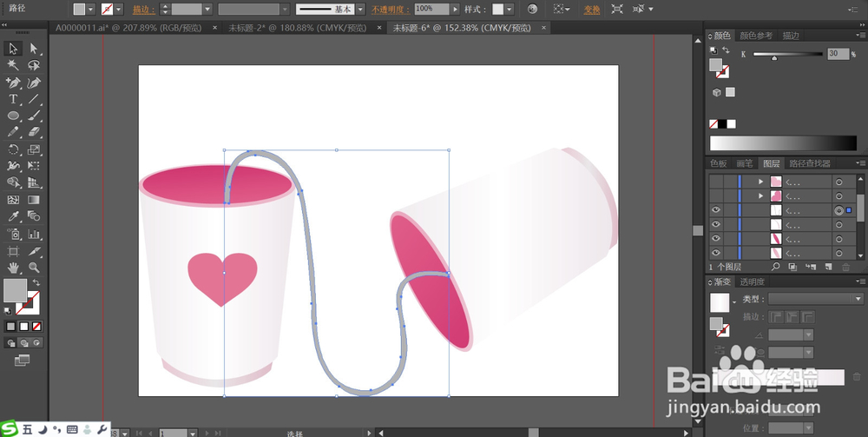Select the Shape Builder tool
Viewport: 868px width, 437px height.
tap(13, 182)
